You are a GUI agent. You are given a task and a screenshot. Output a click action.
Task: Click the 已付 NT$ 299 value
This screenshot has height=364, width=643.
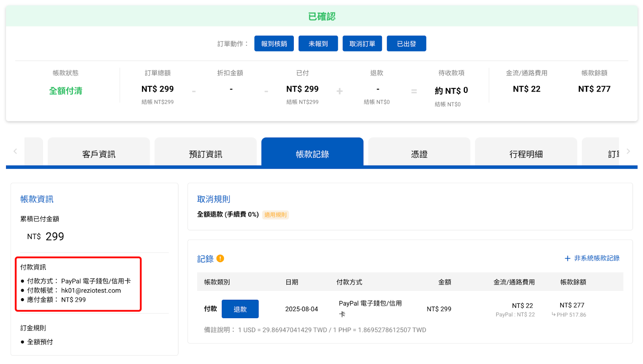click(302, 89)
